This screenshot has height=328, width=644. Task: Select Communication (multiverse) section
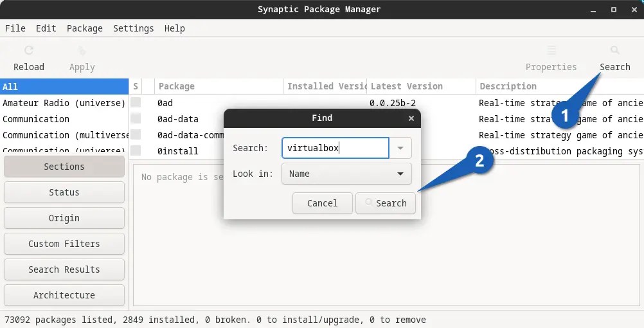point(64,135)
